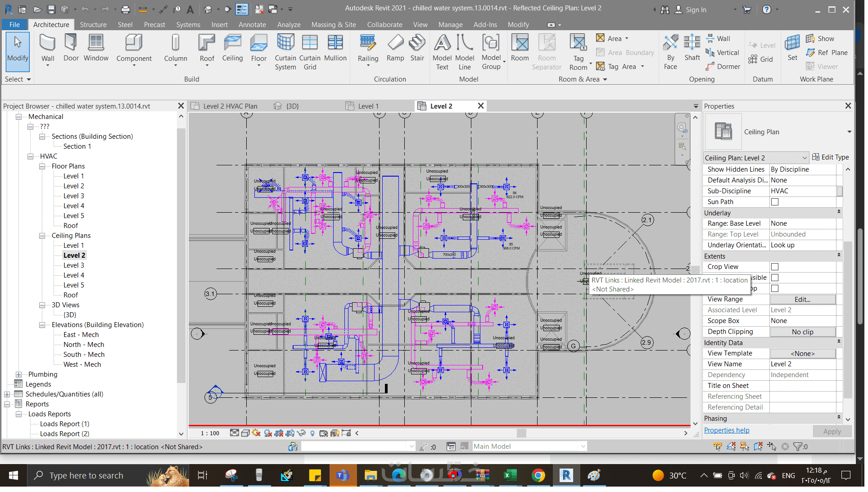Open the Systems ribbon tab
This screenshot has width=868, height=492.
pyautogui.click(x=188, y=25)
